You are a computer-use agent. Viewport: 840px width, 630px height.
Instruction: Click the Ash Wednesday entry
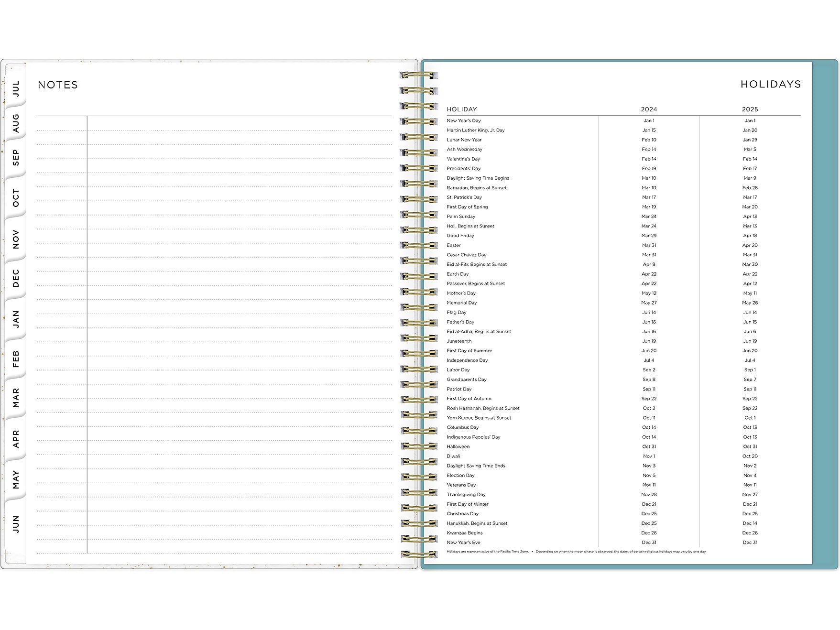465,149
